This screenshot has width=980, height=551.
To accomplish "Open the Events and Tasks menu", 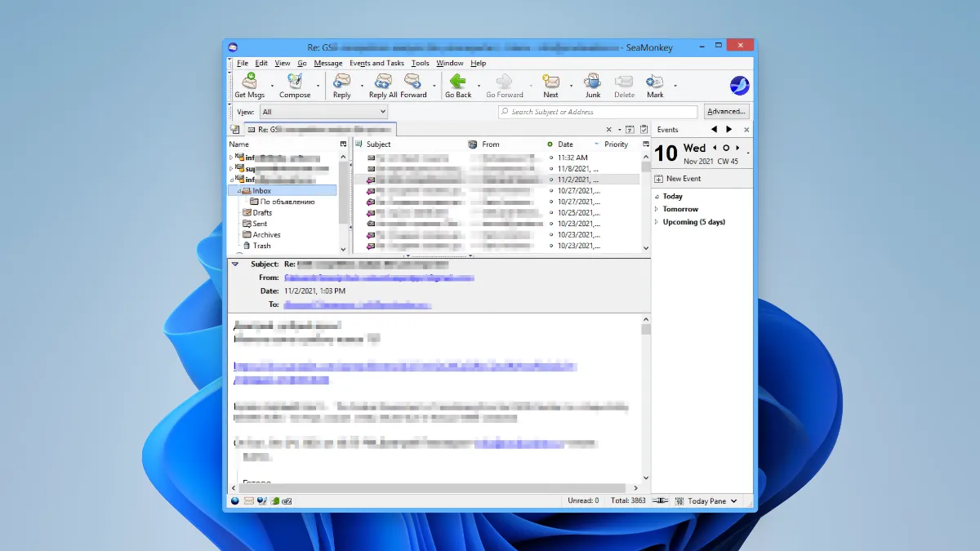I will (x=376, y=63).
